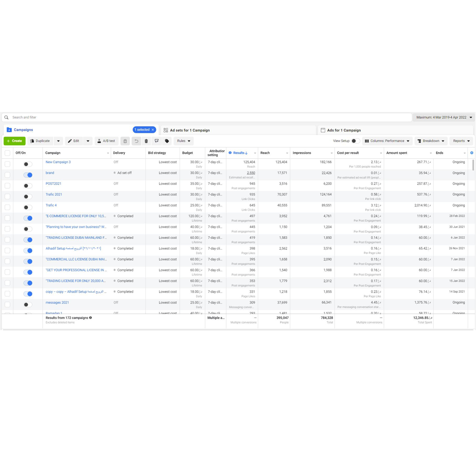
Task: Click the blue plus add-column icon
Action: coord(472,153)
